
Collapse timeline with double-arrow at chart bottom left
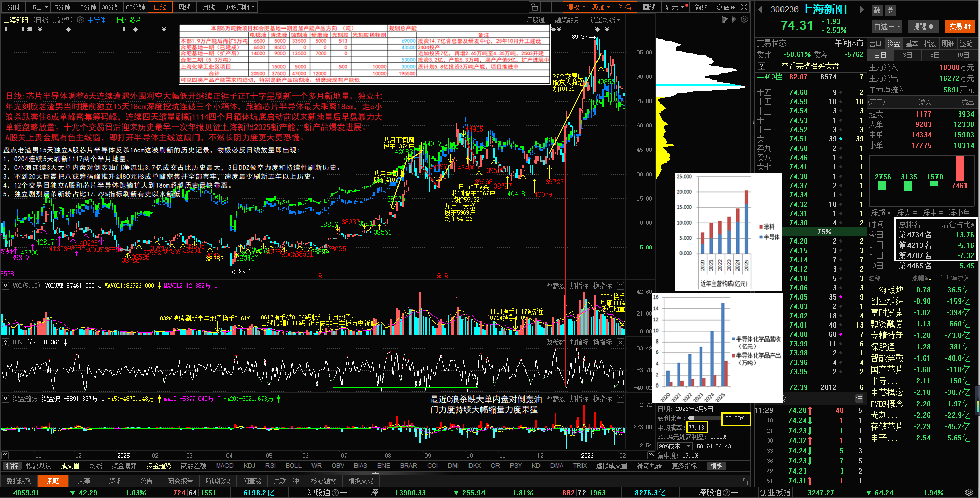[5, 455]
